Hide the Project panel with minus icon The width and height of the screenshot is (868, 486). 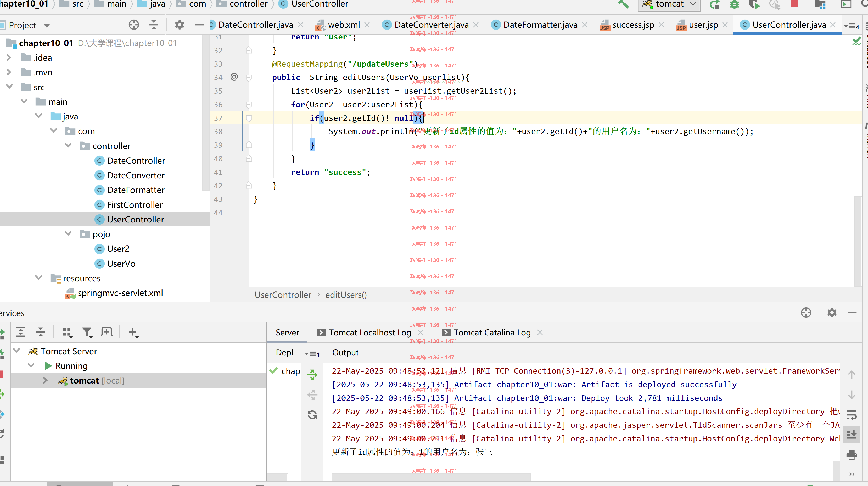coord(199,25)
